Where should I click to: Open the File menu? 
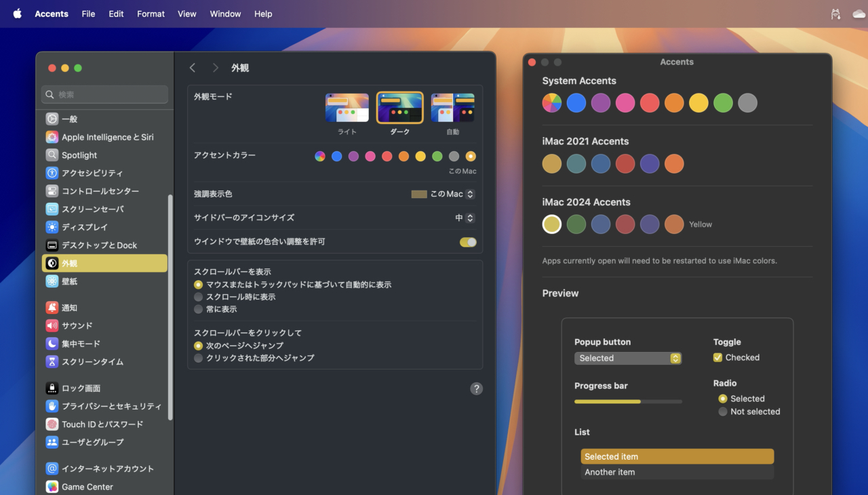tap(88, 14)
